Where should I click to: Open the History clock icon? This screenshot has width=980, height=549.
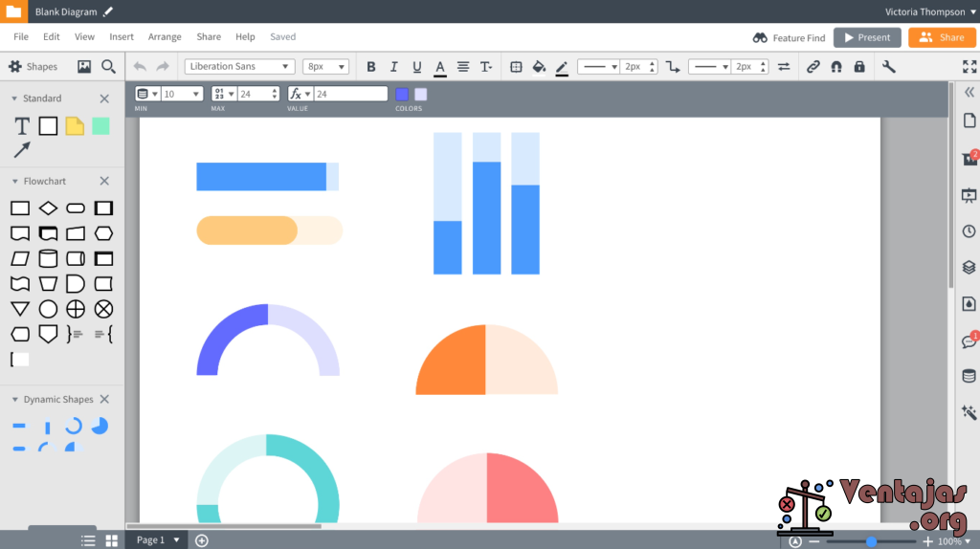pyautogui.click(x=969, y=231)
